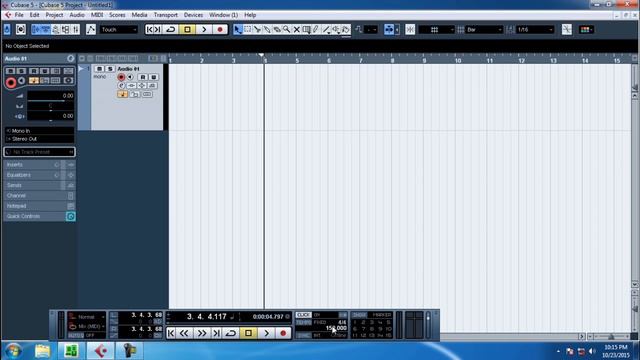Select the Split scissors tool
This screenshot has width=640, height=360.
click(257, 29)
